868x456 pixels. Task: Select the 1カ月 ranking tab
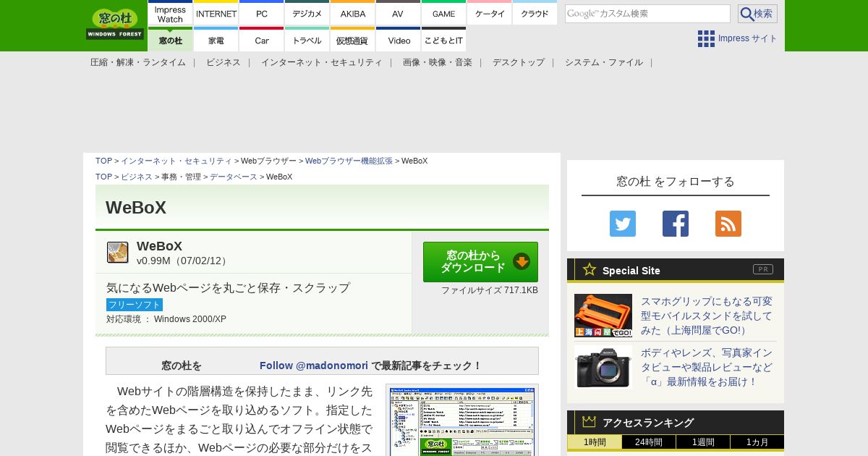[757, 442]
